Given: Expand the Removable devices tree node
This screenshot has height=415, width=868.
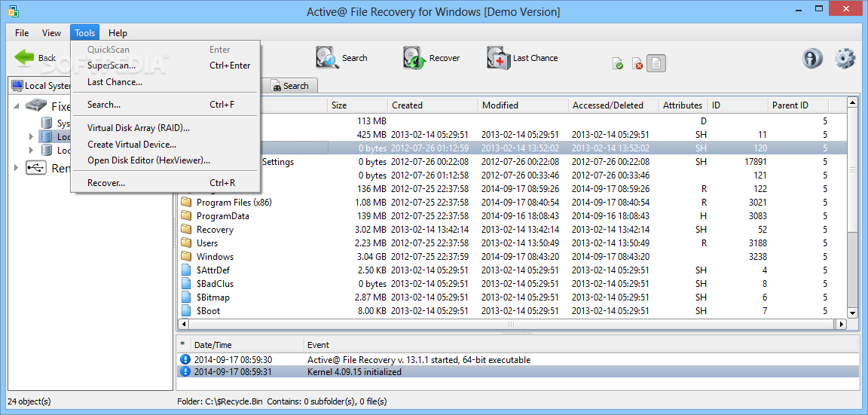Looking at the screenshot, I should tap(16, 168).
